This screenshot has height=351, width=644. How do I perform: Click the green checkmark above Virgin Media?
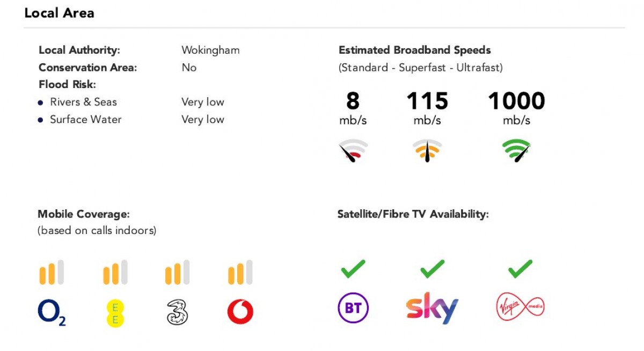520,268
